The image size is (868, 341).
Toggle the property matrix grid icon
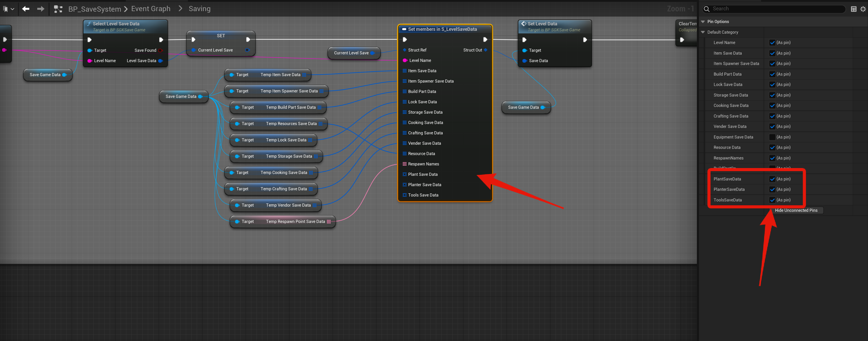point(854,9)
